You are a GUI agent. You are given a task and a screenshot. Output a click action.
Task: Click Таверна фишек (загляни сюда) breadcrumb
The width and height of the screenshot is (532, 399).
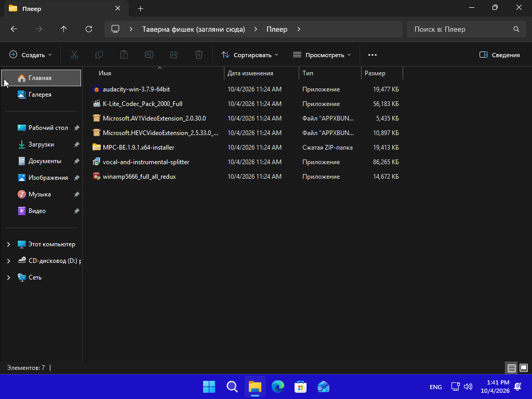click(193, 29)
